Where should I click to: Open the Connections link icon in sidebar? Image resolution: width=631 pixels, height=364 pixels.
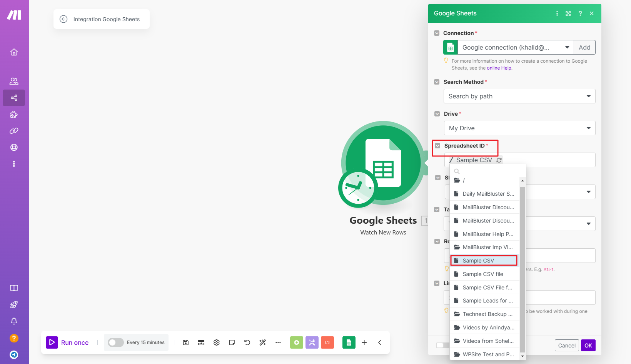tap(14, 131)
